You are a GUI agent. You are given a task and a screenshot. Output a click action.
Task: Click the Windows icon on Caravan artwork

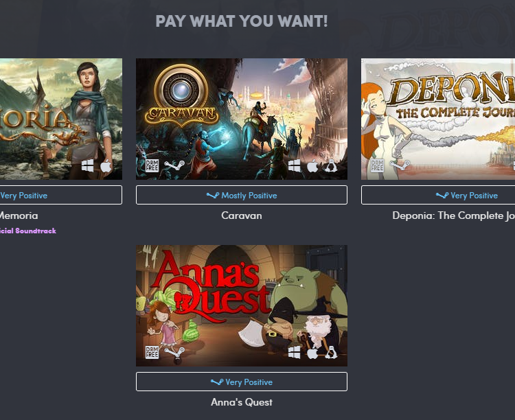pos(294,166)
